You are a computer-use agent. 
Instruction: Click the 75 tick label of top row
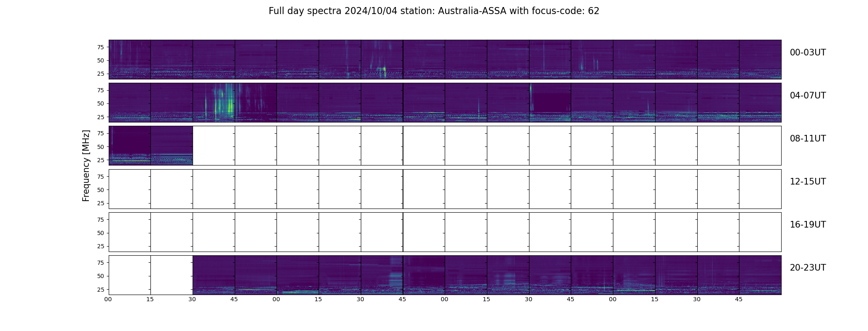pyautogui.click(x=100, y=47)
